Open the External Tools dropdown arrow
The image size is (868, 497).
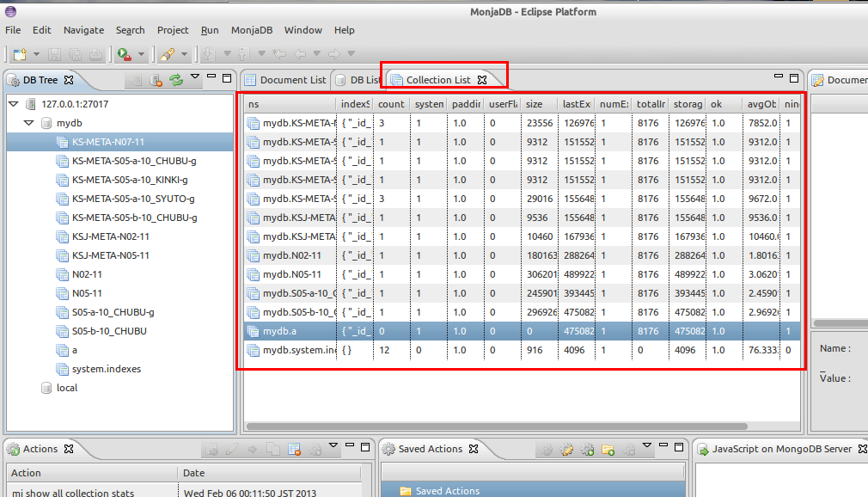(141, 54)
